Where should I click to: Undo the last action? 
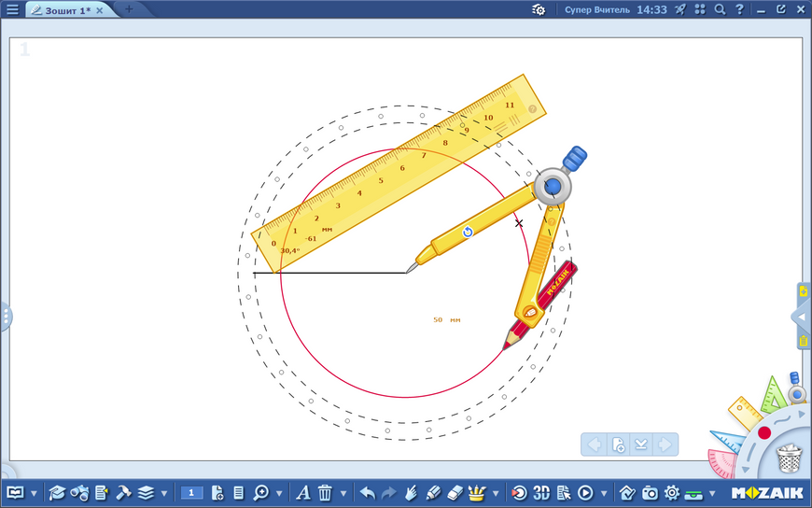(x=367, y=492)
